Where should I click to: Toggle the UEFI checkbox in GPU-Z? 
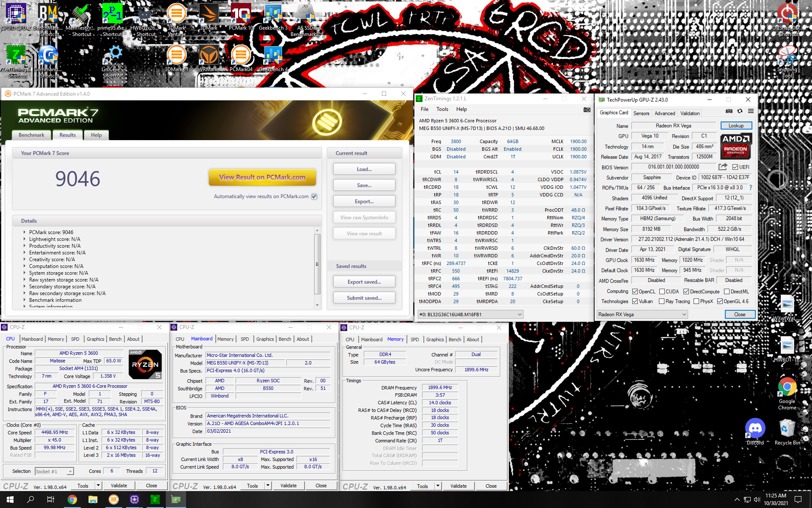click(735, 167)
